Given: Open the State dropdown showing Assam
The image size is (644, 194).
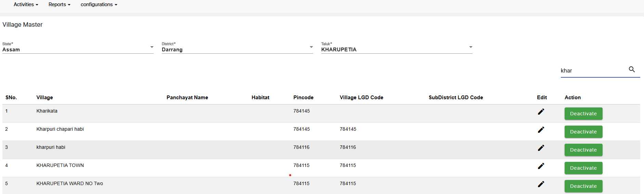Looking at the screenshot, I should 78,48.
